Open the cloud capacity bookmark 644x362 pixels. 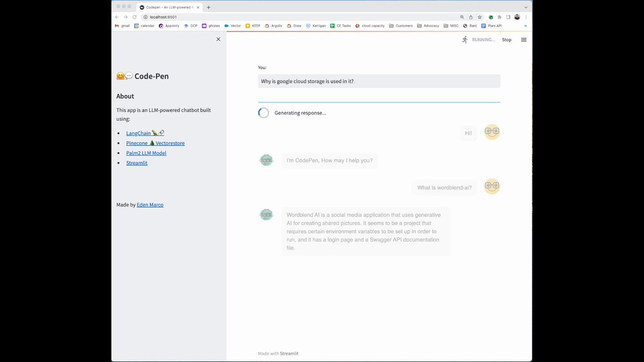click(x=370, y=26)
